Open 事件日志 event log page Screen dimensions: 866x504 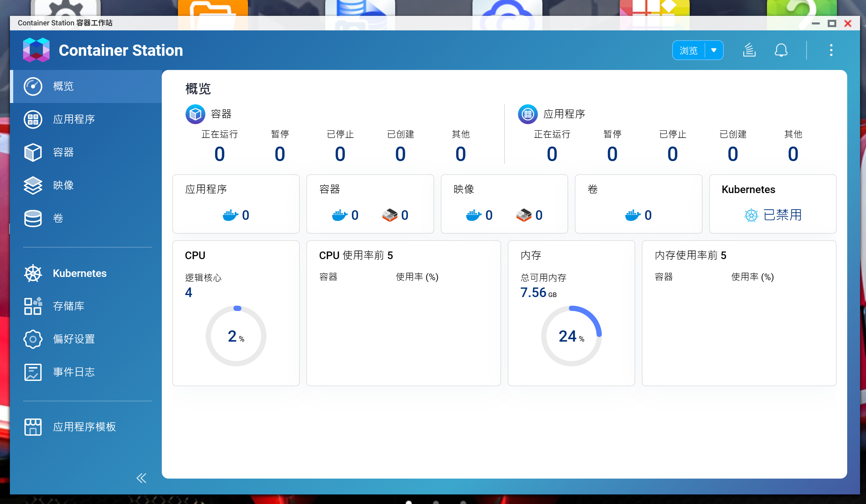[x=86, y=372]
